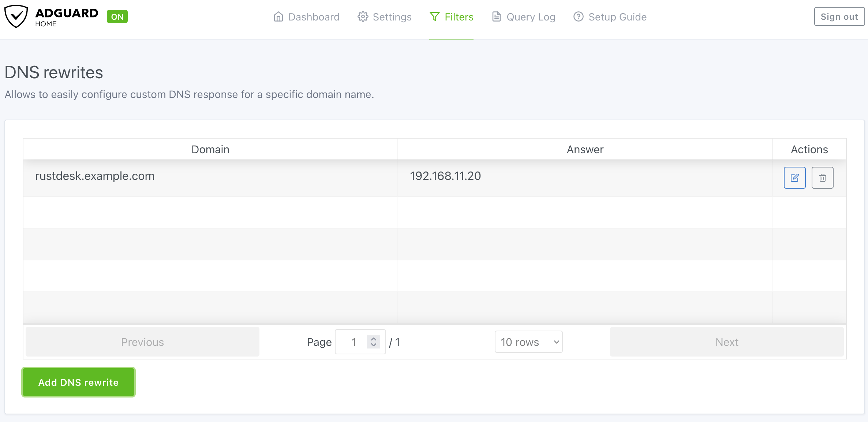This screenshot has height=422, width=868.
Task: Click the Dashboard house icon
Action: (278, 17)
